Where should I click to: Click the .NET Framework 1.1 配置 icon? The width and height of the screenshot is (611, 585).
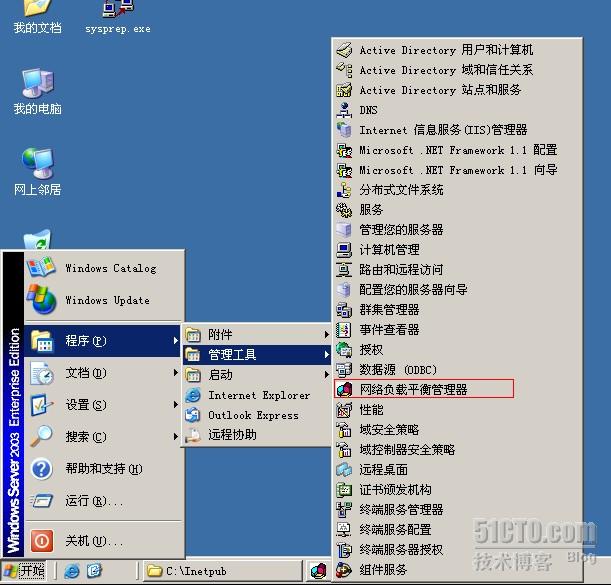[x=344, y=150]
